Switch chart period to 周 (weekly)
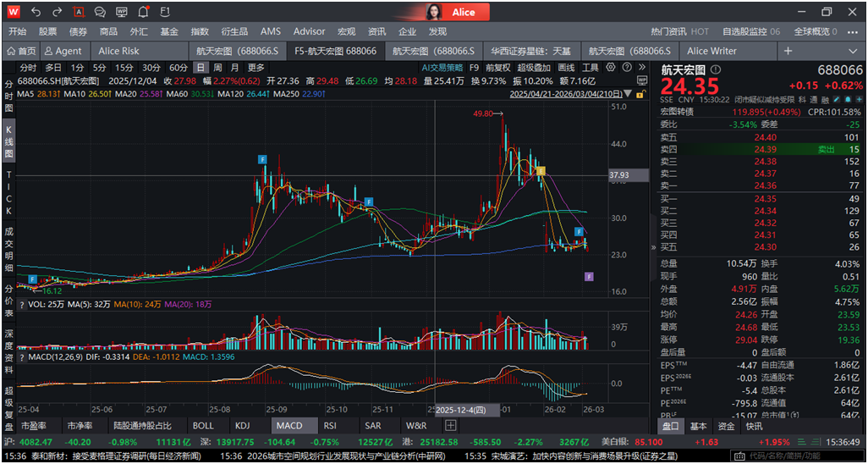Image resolution: width=868 pixels, height=464 pixels. [x=218, y=68]
